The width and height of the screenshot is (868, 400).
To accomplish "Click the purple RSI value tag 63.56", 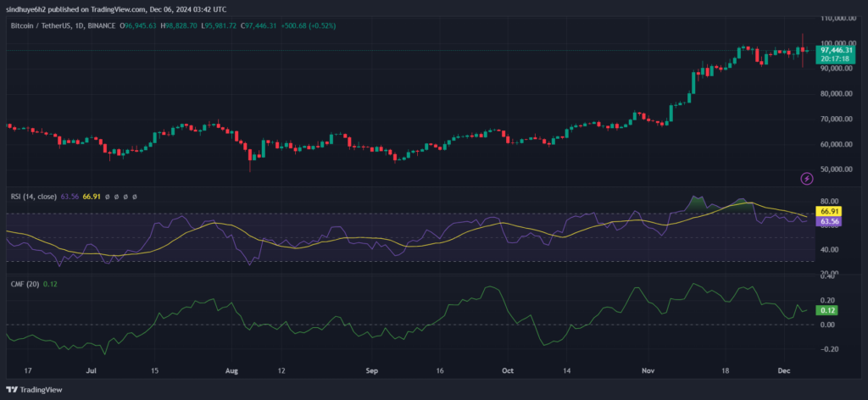I will [x=828, y=221].
